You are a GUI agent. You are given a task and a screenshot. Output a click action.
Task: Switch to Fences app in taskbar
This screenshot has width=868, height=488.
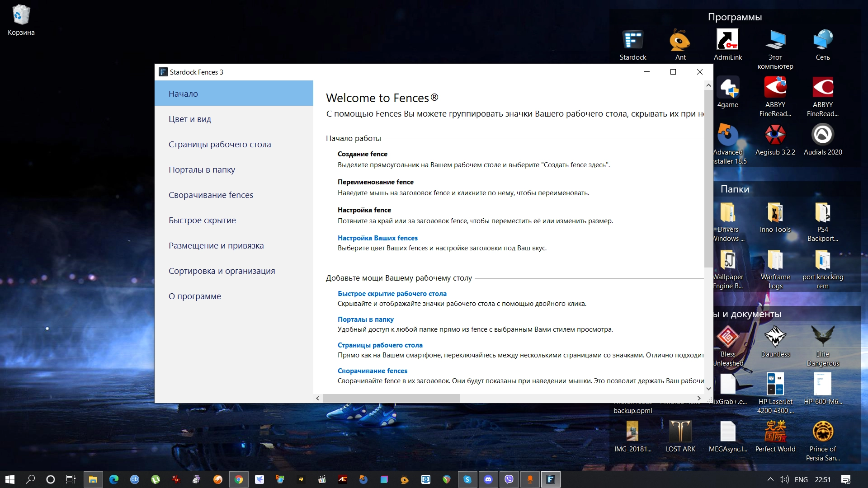[x=551, y=479]
